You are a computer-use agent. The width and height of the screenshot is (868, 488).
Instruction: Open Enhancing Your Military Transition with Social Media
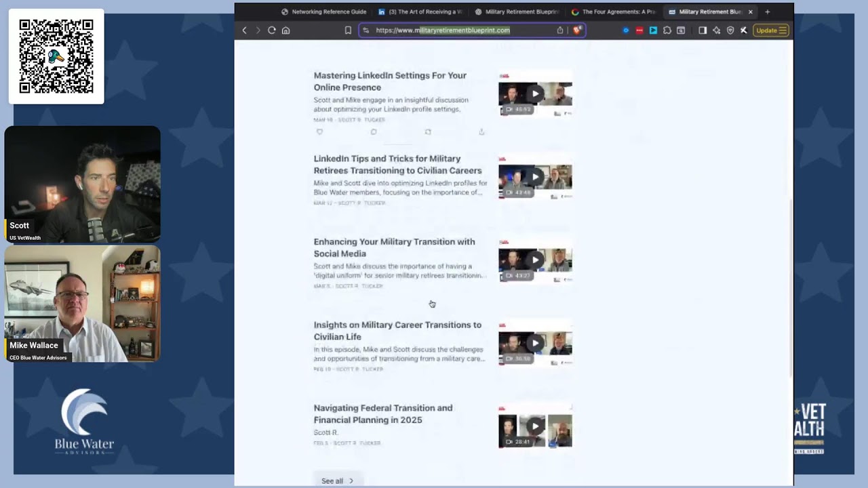[394, 247]
